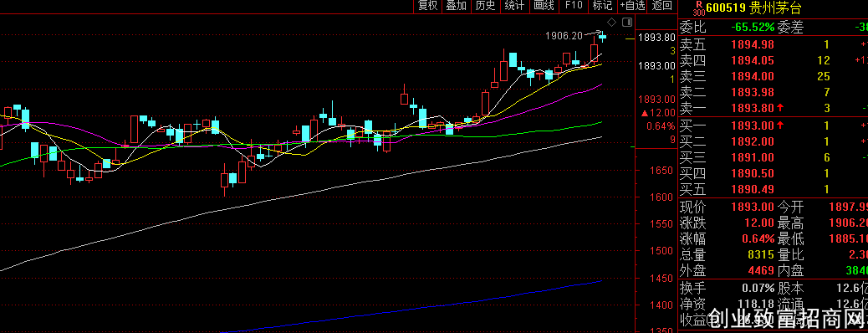The image size is (868, 333).
Task: Open F10 company information
Action: tap(573, 6)
